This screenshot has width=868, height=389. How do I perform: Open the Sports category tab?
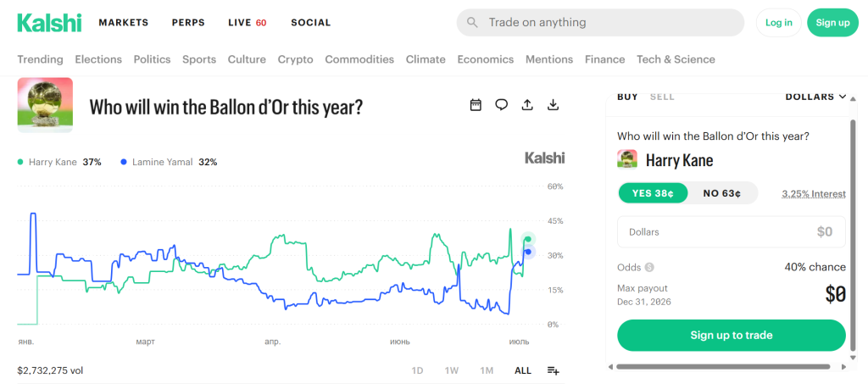[x=199, y=59]
